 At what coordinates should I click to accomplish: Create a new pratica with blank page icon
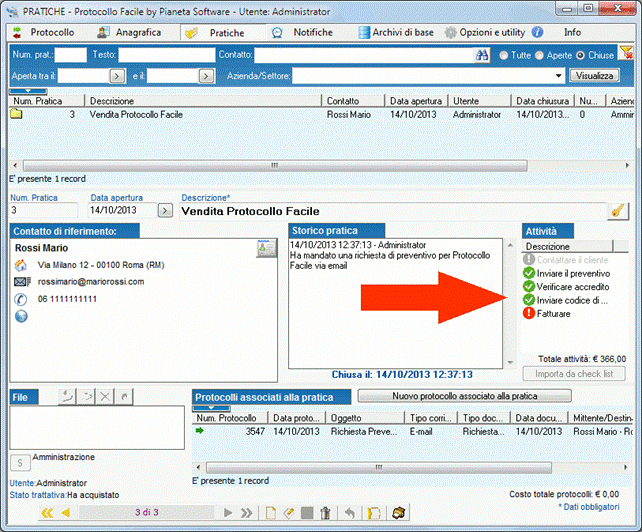[x=271, y=513]
